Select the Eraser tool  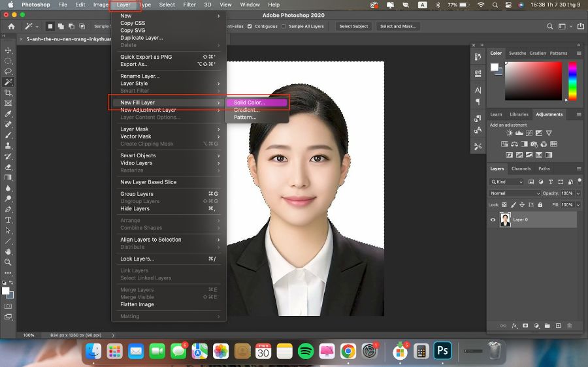(8, 167)
